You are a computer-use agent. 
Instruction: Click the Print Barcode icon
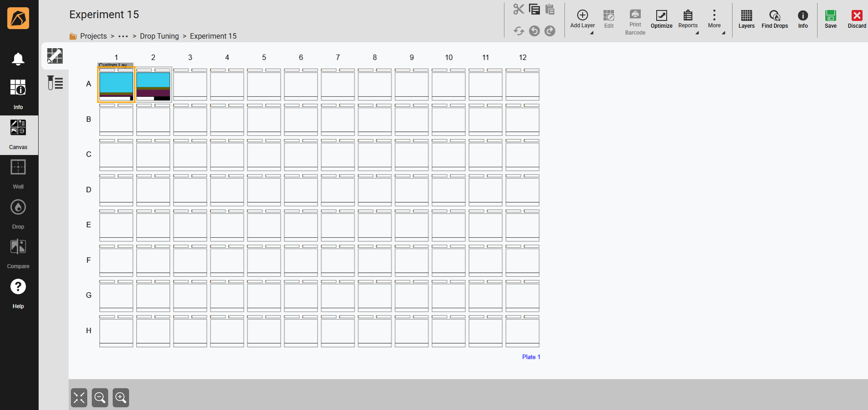pyautogui.click(x=635, y=22)
